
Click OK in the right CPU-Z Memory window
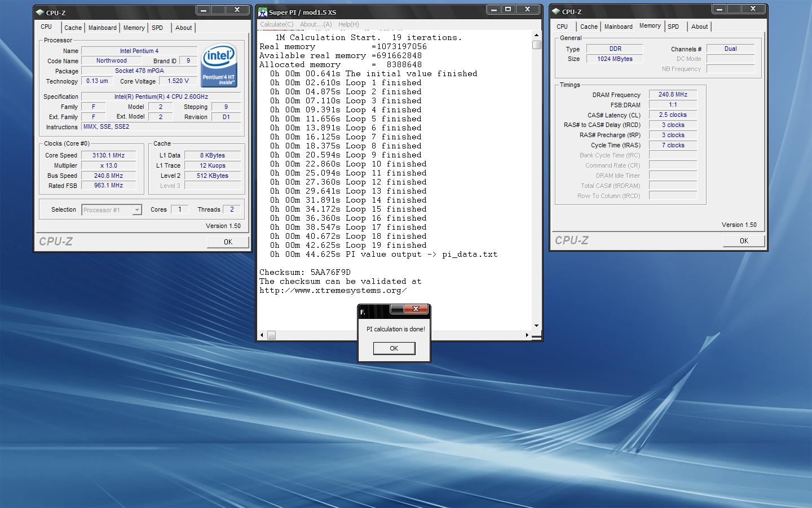tap(744, 240)
